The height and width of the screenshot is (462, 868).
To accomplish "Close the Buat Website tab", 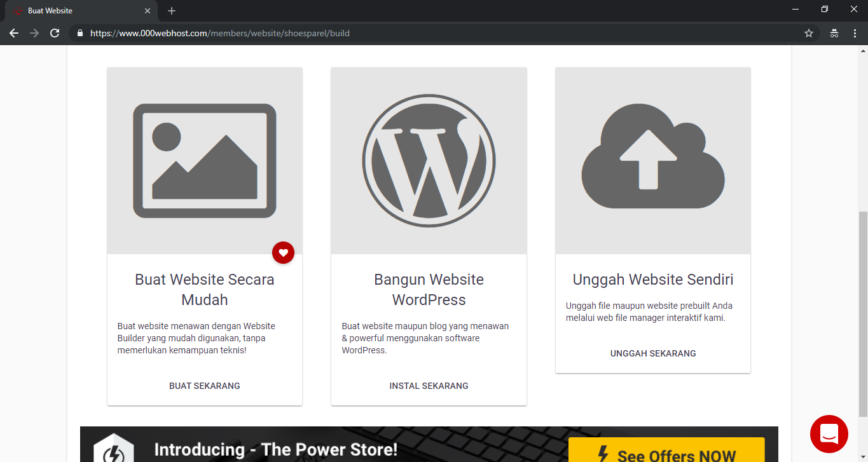I will [148, 11].
